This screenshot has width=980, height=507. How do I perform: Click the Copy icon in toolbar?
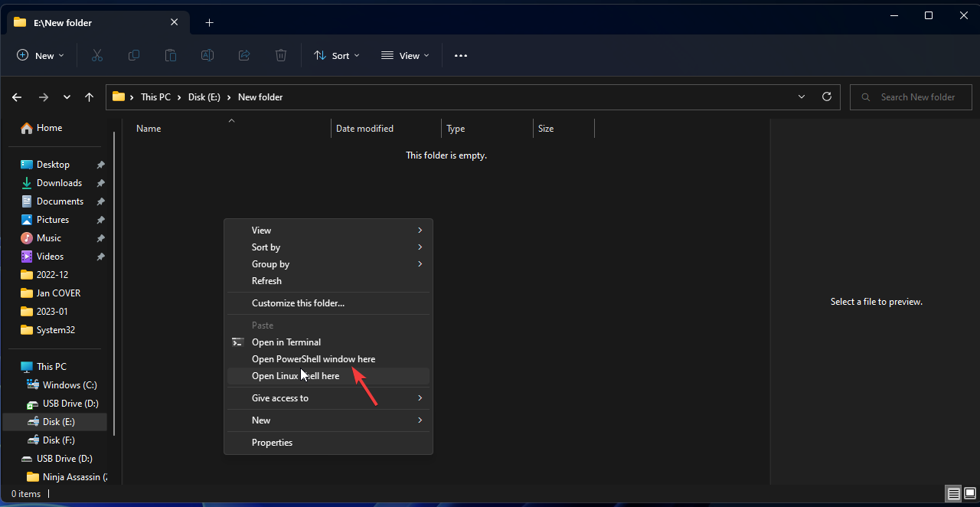coord(134,55)
